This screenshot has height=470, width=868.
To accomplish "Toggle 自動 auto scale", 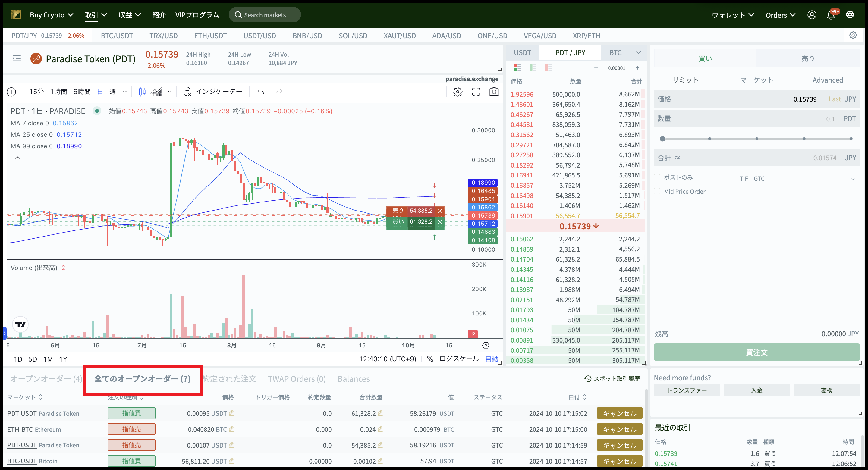I will (x=492, y=359).
